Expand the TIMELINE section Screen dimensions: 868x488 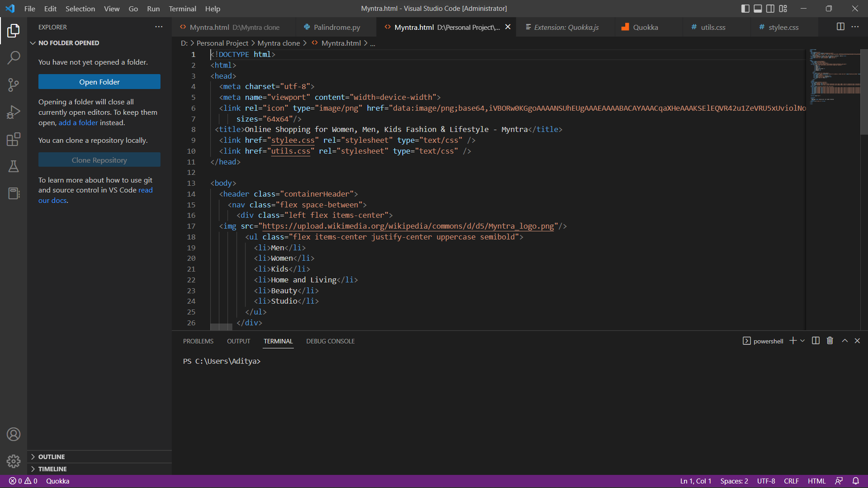point(52,469)
